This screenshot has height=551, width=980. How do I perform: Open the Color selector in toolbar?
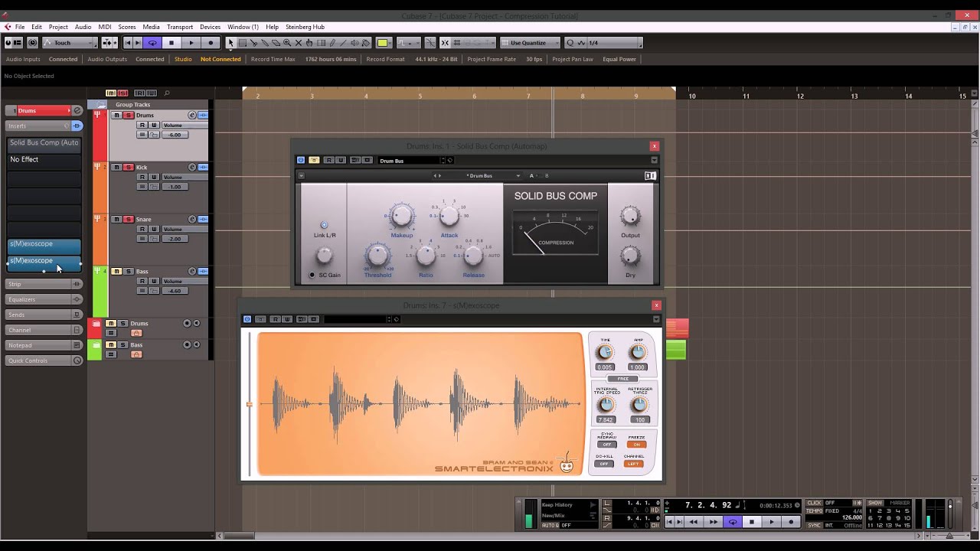[x=383, y=43]
